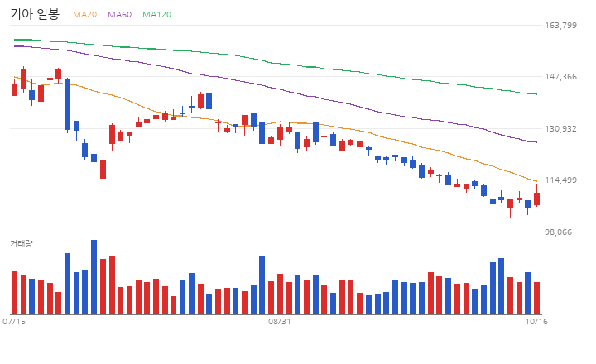Click the last red volume bar at 10/16
The image size is (596, 364).
[536, 299]
